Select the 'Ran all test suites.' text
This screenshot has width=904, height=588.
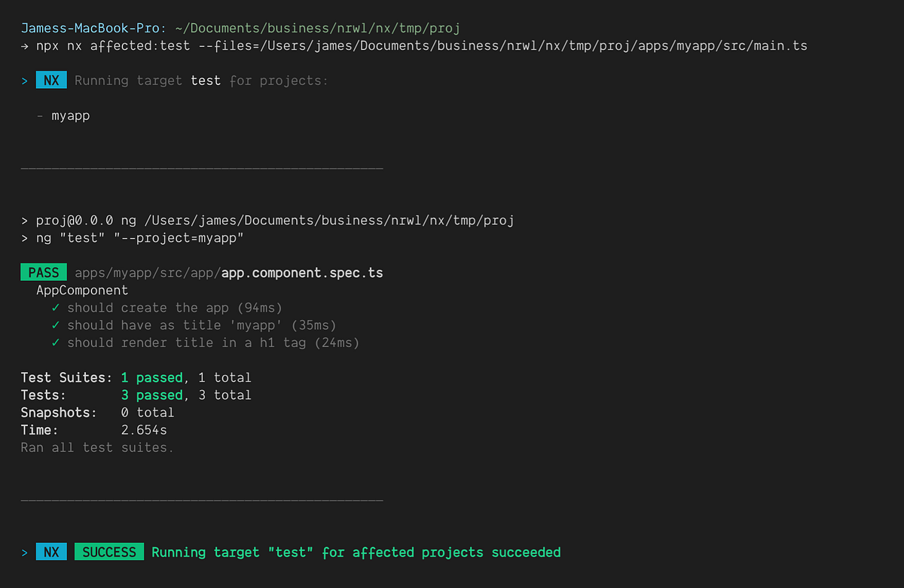(x=96, y=447)
